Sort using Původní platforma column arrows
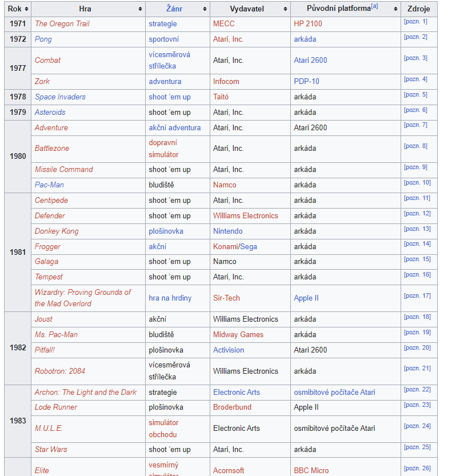 tap(395, 9)
